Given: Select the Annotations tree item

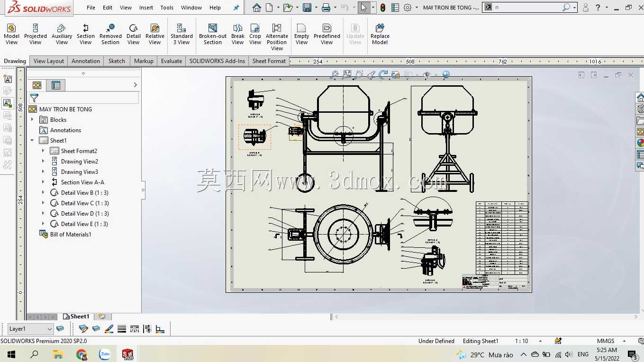Looking at the screenshot, I should click(65, 130).
